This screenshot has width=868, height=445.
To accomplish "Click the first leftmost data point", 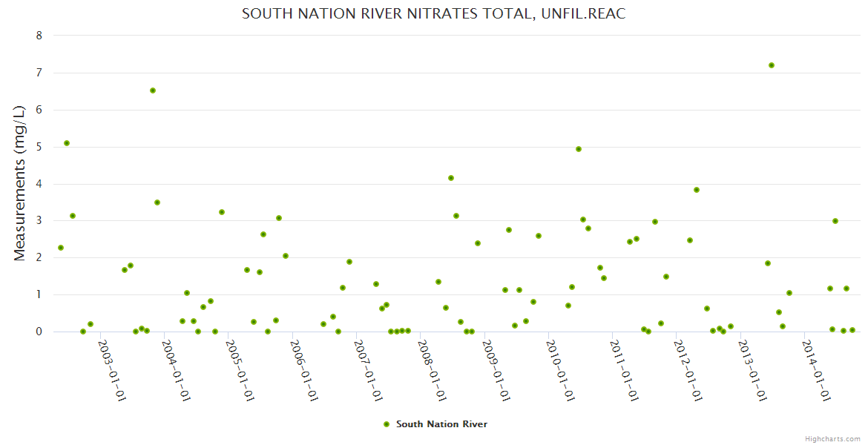I will click(61, 248).
